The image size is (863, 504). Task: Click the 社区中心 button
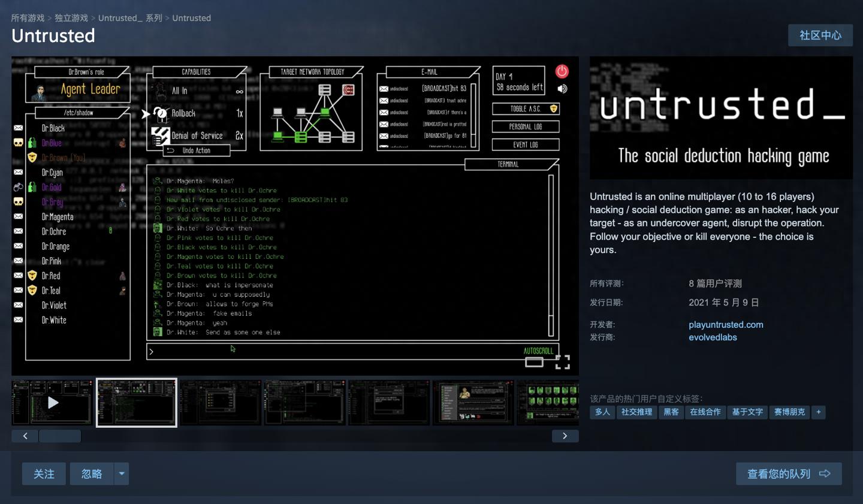[x=820, y=35]
